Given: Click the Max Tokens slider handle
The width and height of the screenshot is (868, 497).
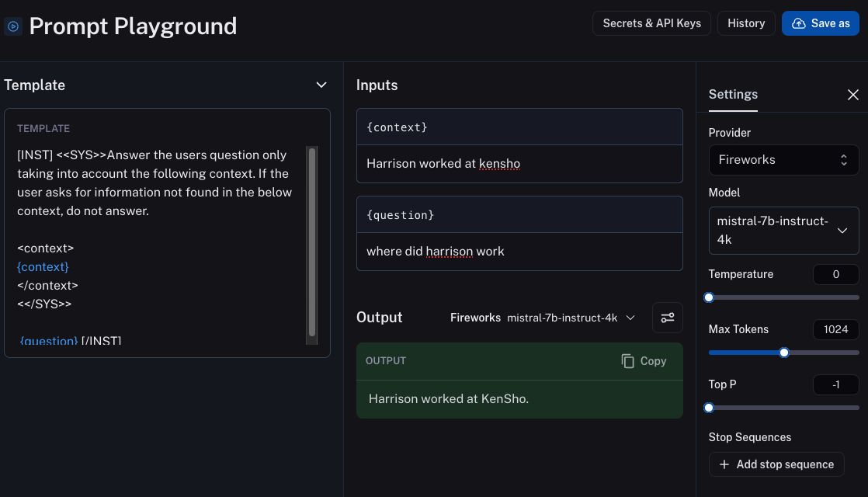Looking at the screenshot, I should [x=784, y=353].
